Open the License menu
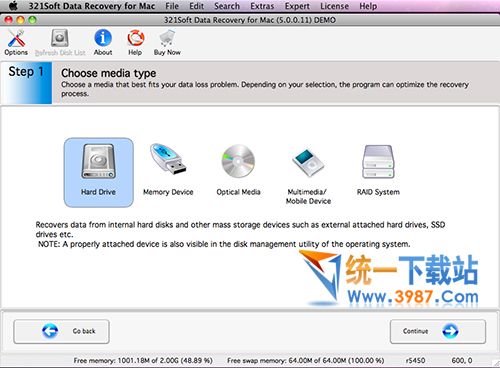The width and height of the screenshot is (500, 368). click(x=334, y=6)
